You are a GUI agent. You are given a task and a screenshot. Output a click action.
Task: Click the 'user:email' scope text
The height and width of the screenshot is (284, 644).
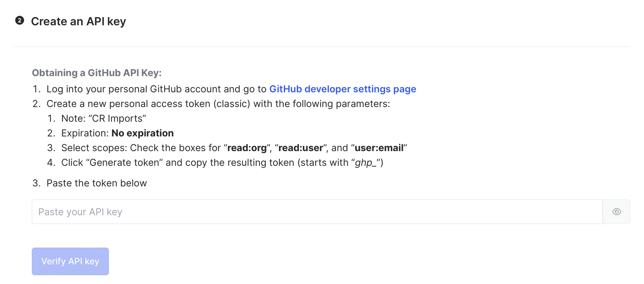tap(379, 148)
